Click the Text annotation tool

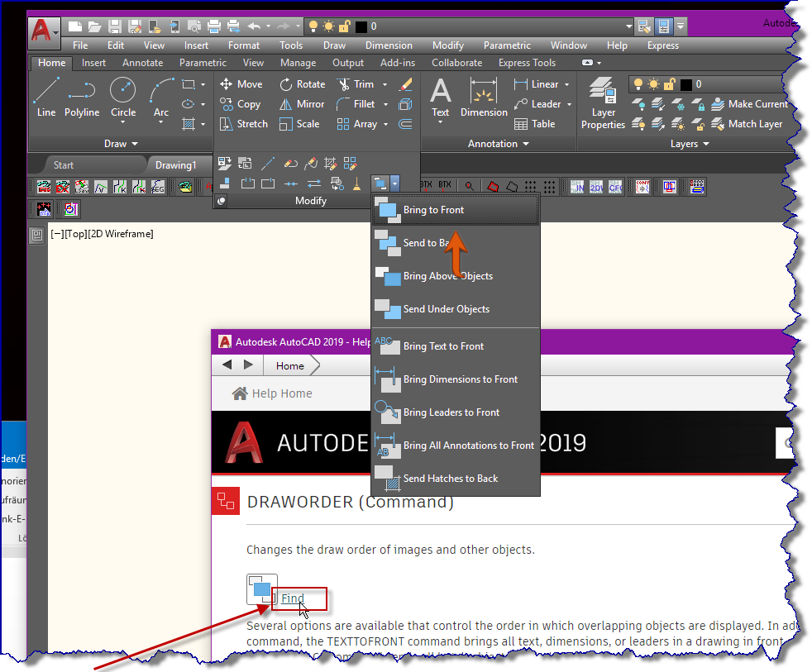(440, 98)
